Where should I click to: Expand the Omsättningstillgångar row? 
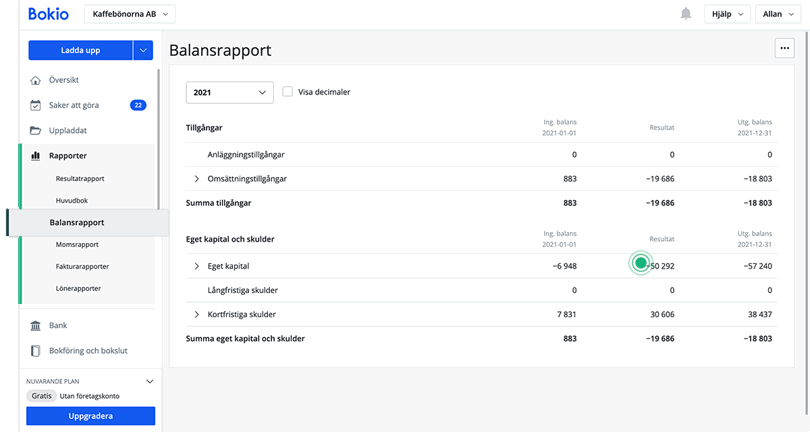[196, 179]
